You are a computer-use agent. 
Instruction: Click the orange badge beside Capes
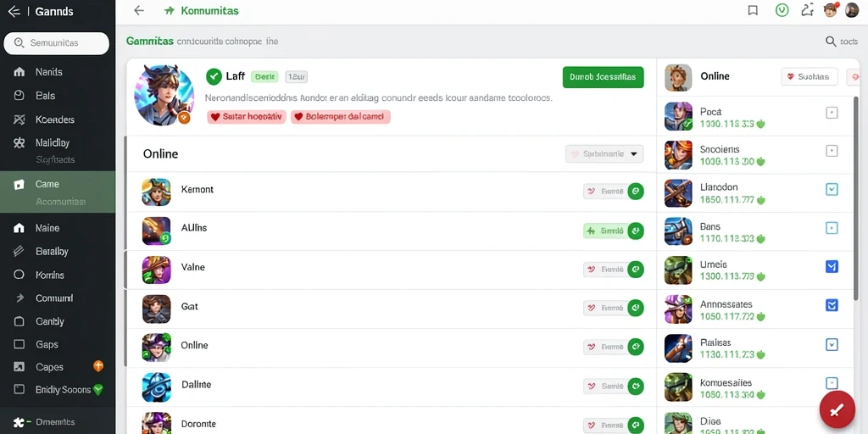[x=98, y=366]
